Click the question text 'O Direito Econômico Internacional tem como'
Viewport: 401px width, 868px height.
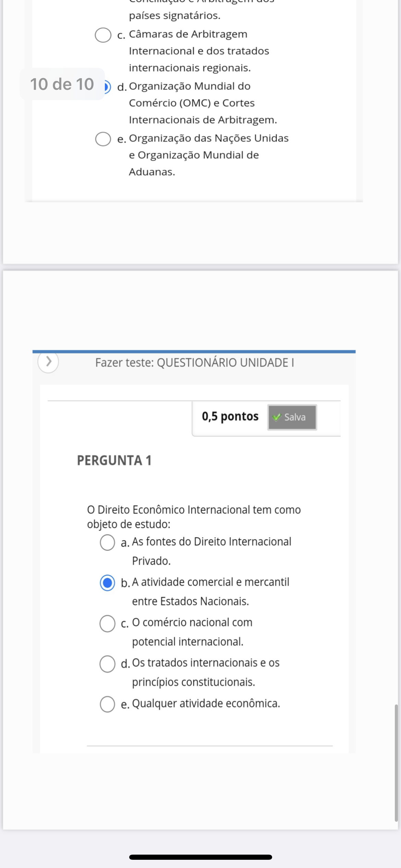point(194,510)
